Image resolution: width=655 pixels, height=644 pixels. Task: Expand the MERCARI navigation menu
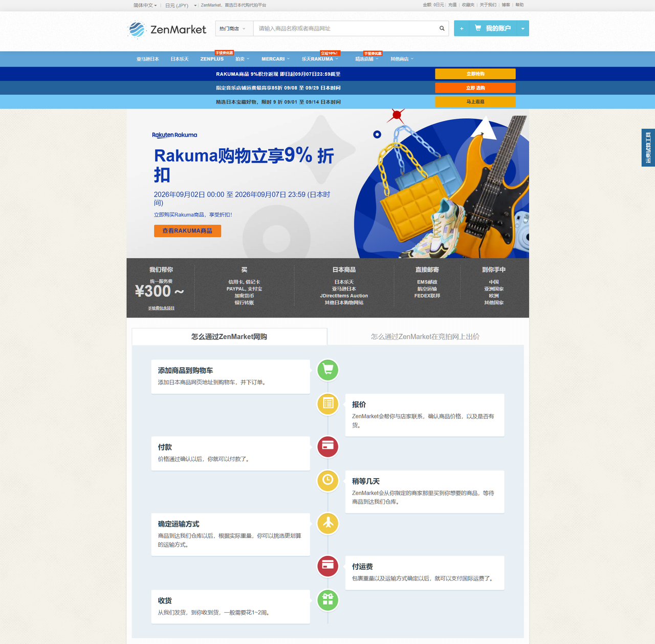[276, 59]
